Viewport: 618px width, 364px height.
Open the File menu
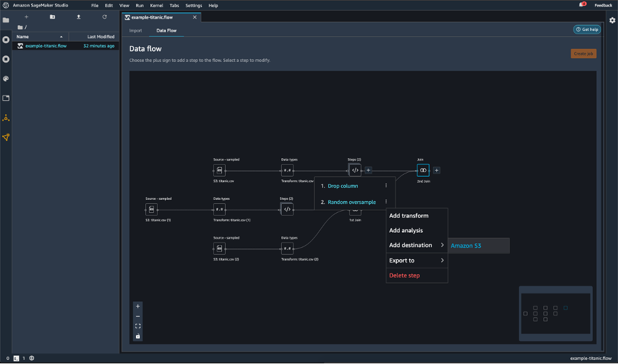(95, 5)
